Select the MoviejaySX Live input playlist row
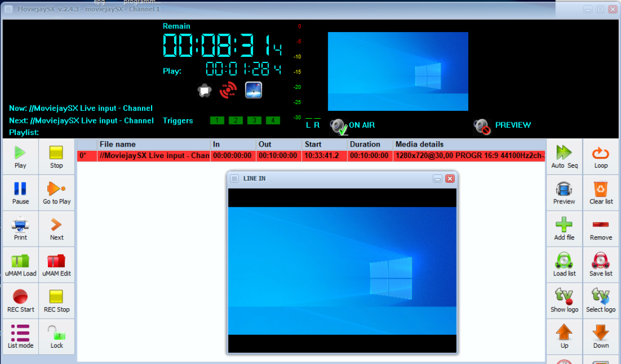The width and height of the screenshot is (621, 364). click(311, 156)
